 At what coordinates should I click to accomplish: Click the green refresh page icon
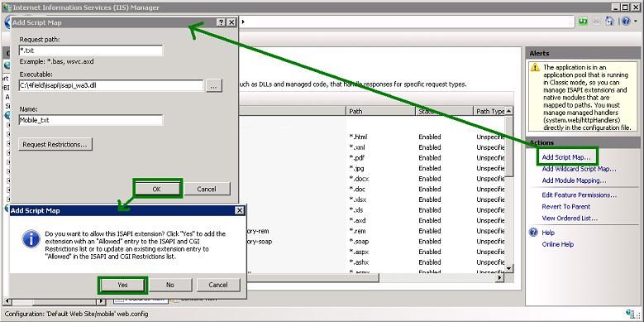pos(583,22)
